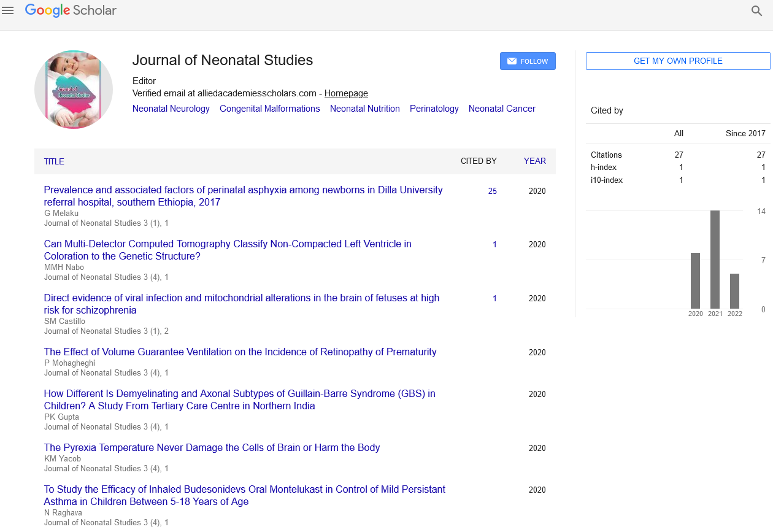The height and width of the screenshot is (532, 773).
Task: View the 25 citations of asphyxia article
Action: tap(493, 191)
